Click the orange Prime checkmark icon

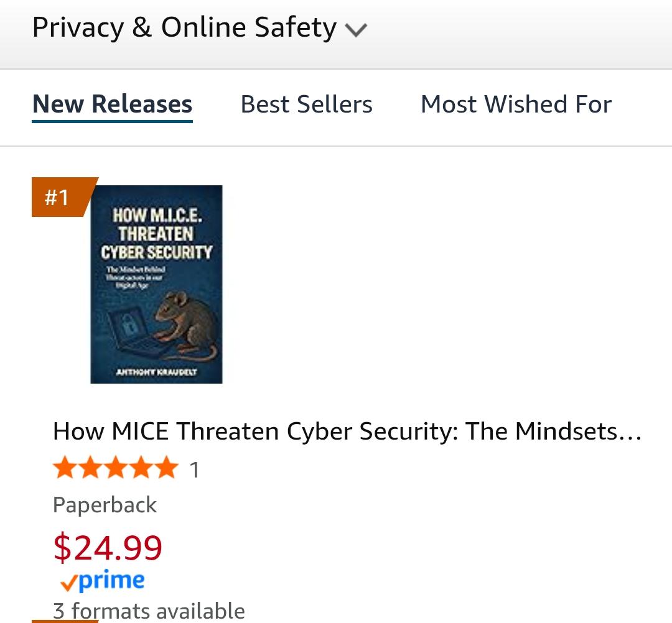pos(68,583)
